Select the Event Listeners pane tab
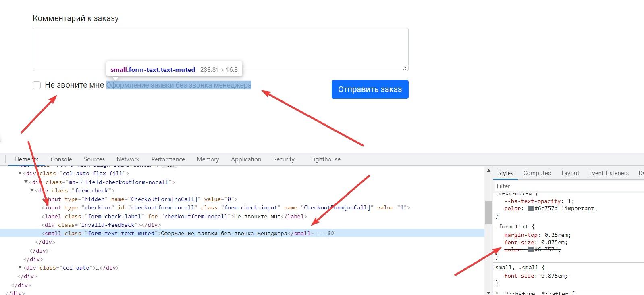This screenshot has height=295, width=644. click(x=609, y=173)
